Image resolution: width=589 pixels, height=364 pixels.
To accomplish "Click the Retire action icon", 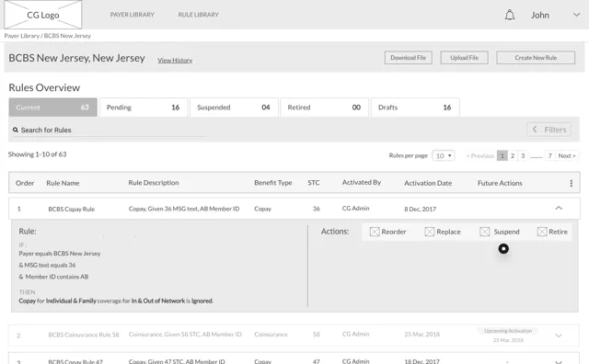I will 542,232.
